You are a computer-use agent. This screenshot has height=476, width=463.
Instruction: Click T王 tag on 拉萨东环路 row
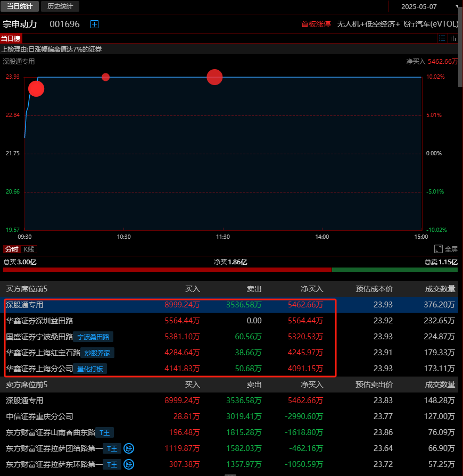click(x=112, y=465)
